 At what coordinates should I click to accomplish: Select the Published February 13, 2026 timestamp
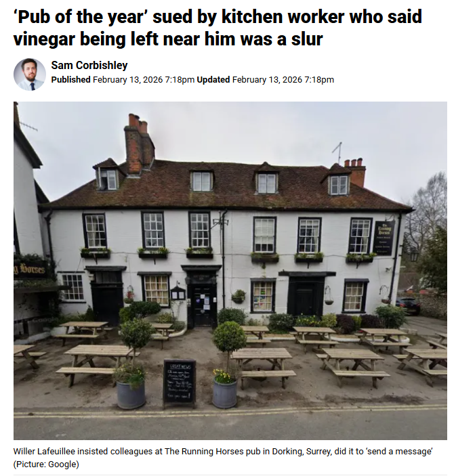(x=123, y=80)
